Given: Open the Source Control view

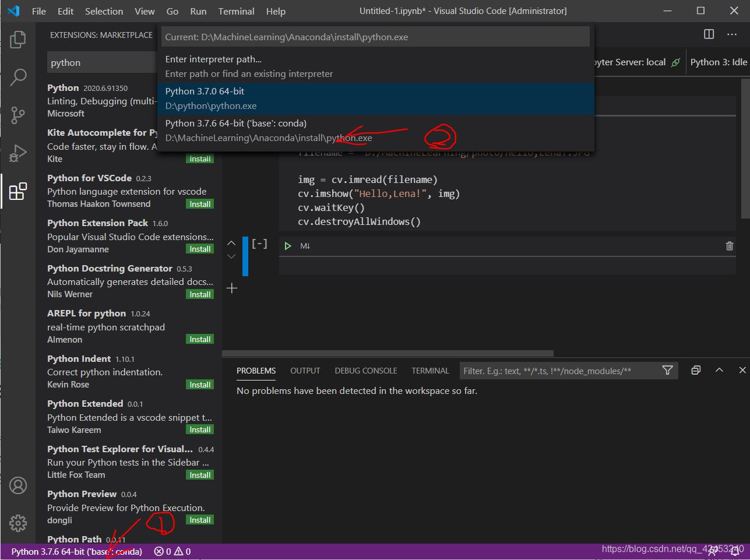Looking at the screenshot, I should 18,115.
